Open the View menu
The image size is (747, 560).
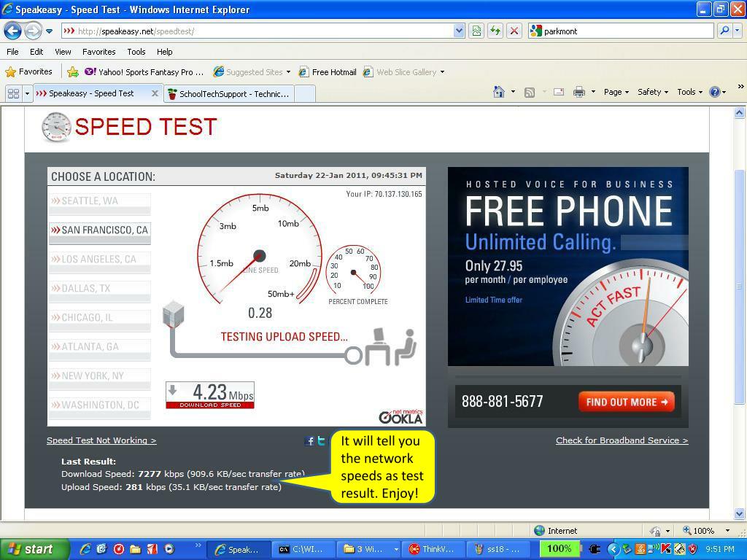(x=63, y=52)
